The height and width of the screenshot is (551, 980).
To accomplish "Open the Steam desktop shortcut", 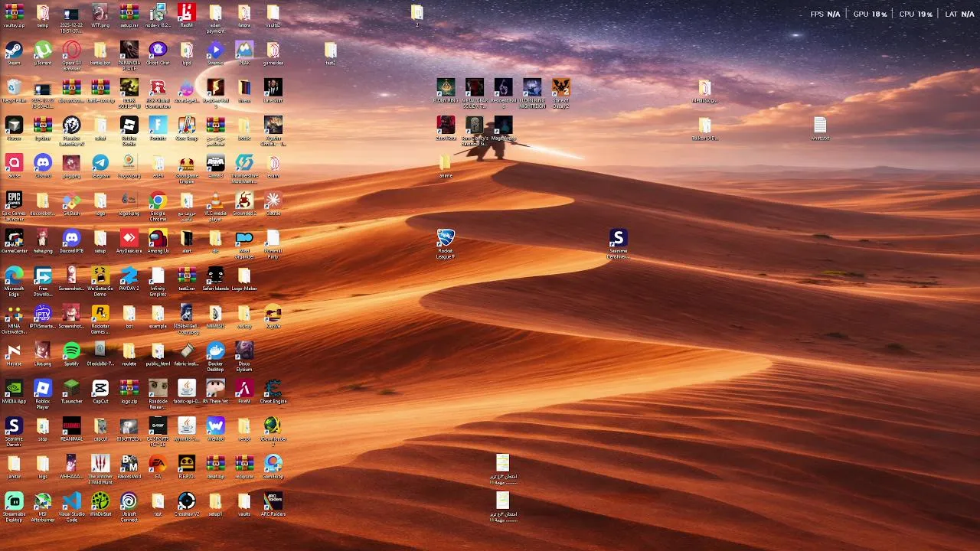I will pyautogui.click(x=14, y=53).
